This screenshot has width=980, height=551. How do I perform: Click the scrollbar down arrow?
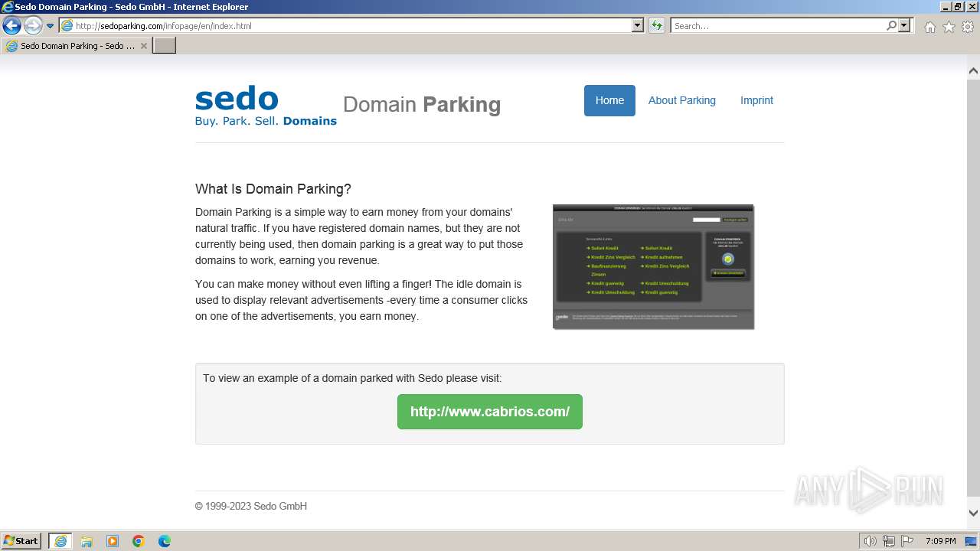pos(973,514)
